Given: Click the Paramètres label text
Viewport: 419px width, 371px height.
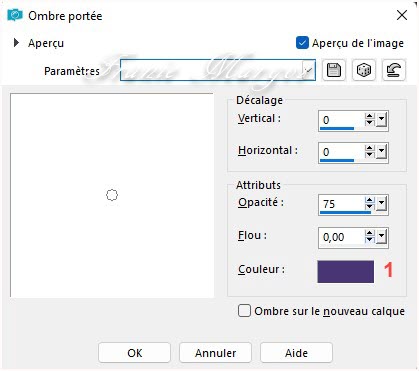Looking at the screenshot, I should coord(72,71).
